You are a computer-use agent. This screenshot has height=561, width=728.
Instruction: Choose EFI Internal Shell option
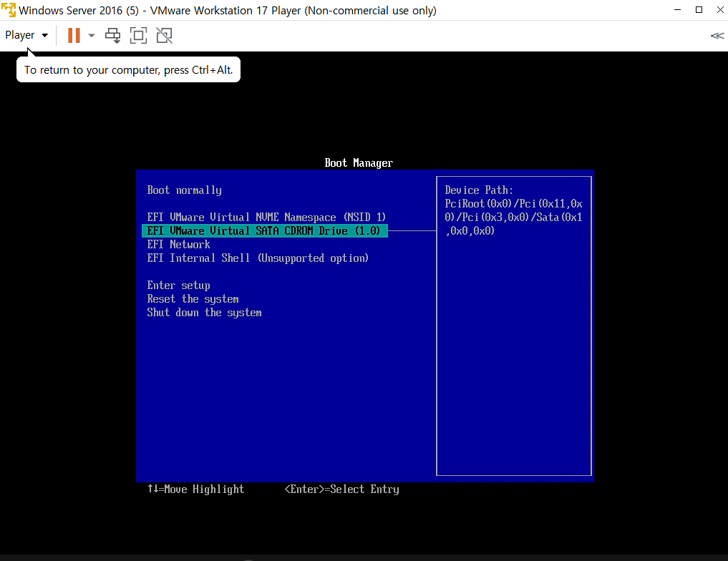coord(258,258)
